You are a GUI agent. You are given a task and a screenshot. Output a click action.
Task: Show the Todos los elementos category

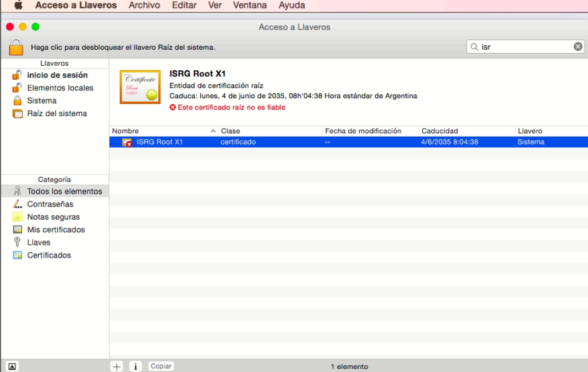pos(65,191)
